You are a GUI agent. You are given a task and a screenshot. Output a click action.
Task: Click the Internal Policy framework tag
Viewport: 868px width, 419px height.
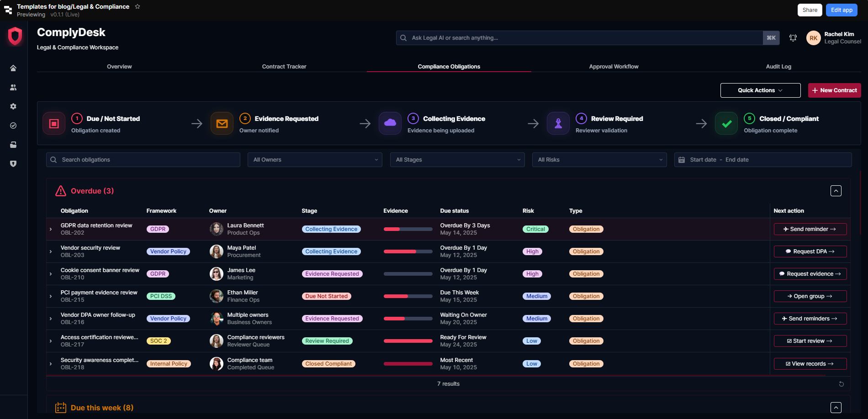pos(169,364)
